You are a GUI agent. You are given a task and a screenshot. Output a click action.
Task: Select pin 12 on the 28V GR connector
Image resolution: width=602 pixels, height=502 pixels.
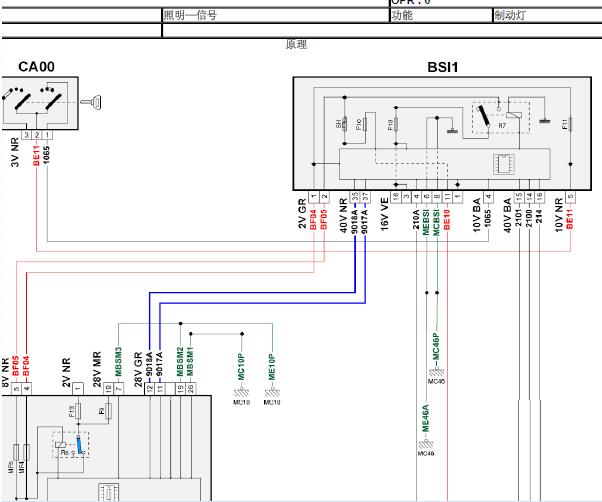pyautogui.click(x=149, y=388)
